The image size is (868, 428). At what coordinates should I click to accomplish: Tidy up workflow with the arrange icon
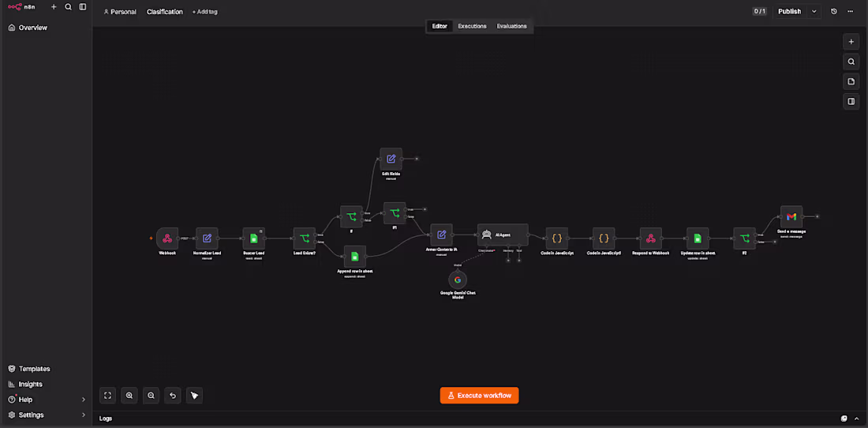194,396
